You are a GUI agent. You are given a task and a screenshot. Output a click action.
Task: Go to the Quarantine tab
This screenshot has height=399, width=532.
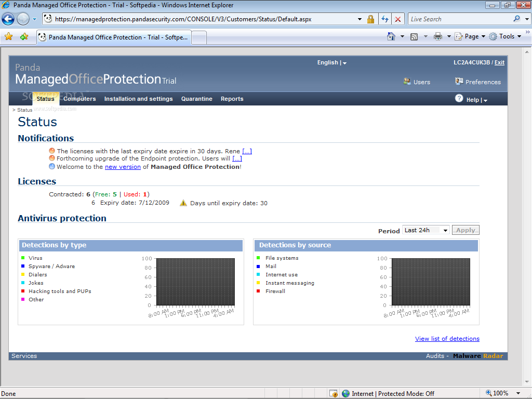[x=197, y=99]
